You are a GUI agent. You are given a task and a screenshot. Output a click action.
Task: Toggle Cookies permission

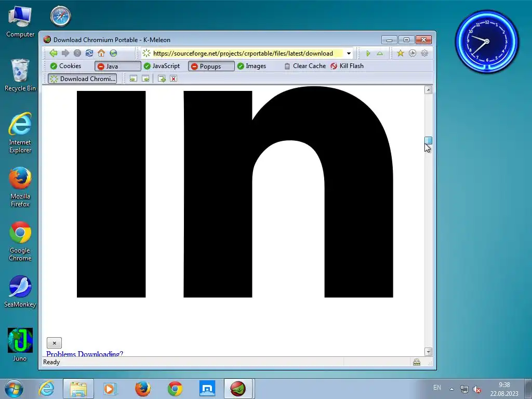pyautogui.click(x=66, y=66)
